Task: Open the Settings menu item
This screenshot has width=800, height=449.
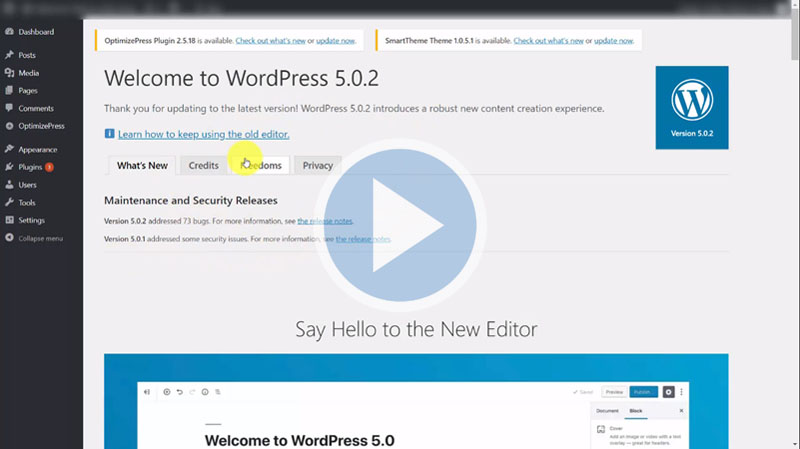Action: (31, 220)
